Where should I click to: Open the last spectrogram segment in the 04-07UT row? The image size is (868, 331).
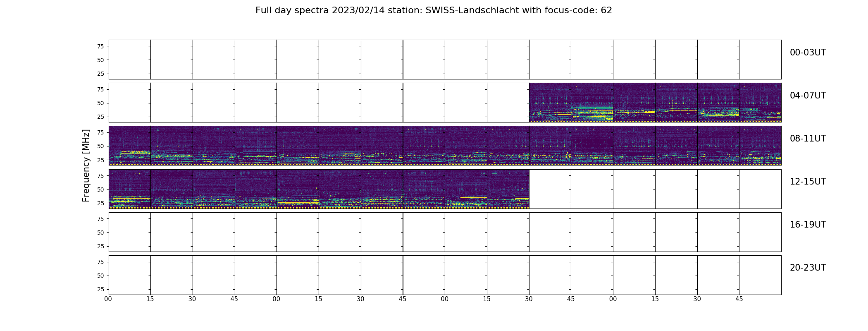click(760, 102)
